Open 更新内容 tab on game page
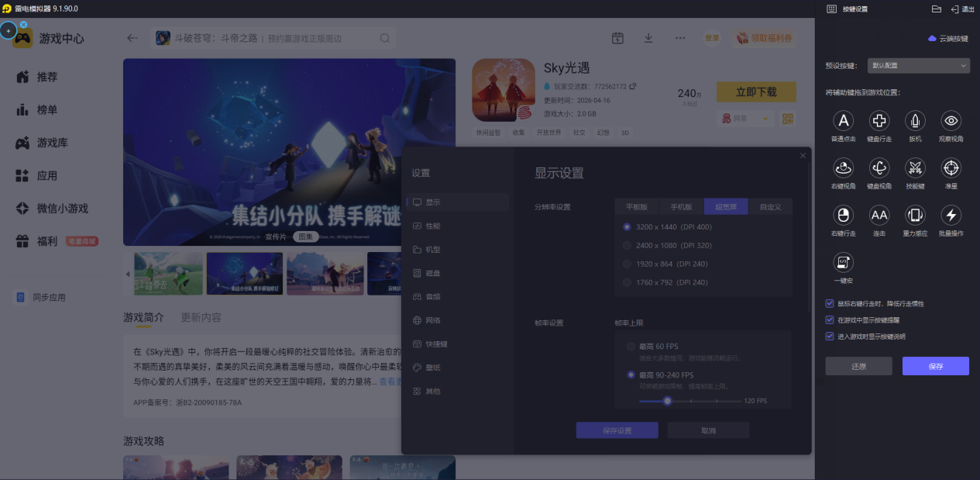Image resolution: width=980 pixels, height=480 pixels. 201,317
